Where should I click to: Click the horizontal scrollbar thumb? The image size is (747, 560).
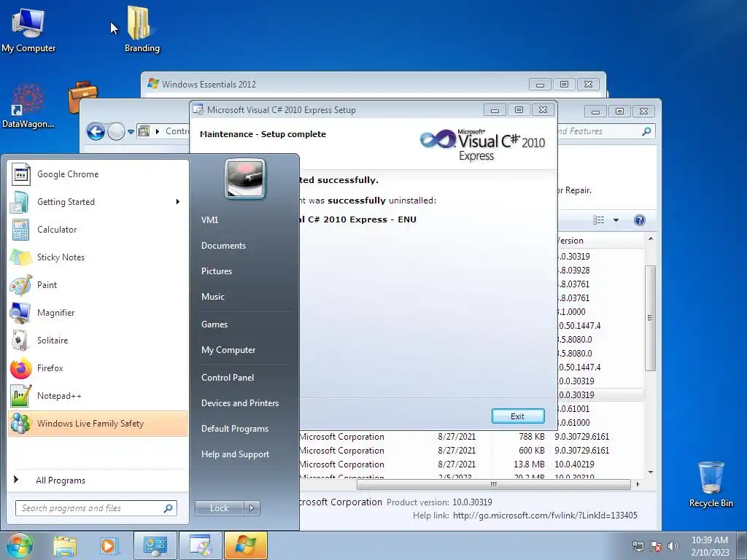(x=494, y=484)
